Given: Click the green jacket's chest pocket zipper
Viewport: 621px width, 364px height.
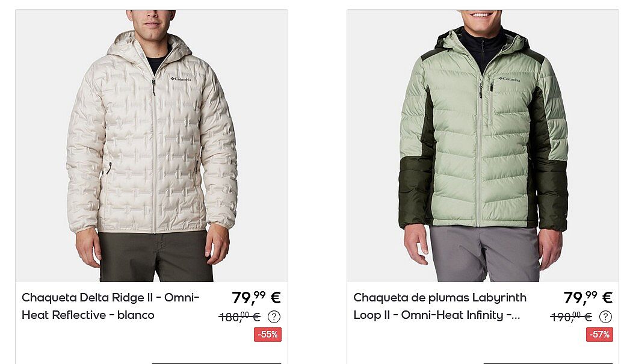Looking at the screenshot, I should (x=490, y=99).
